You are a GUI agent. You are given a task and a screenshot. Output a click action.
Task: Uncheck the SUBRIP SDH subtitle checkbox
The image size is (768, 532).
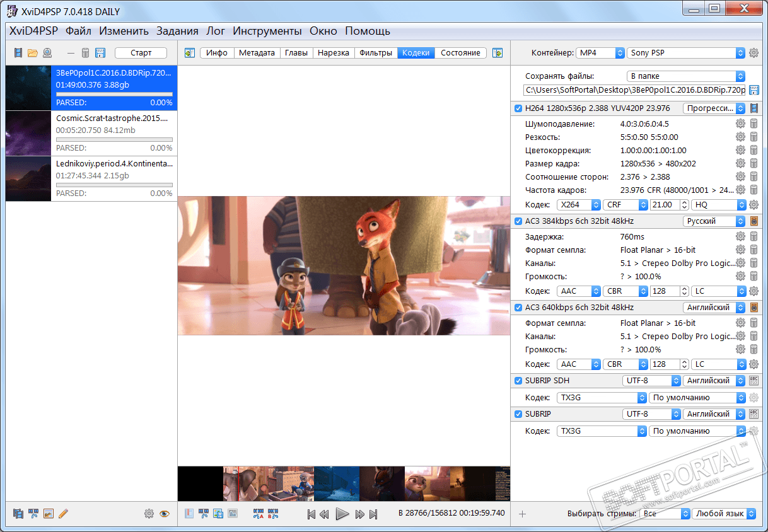518,381
